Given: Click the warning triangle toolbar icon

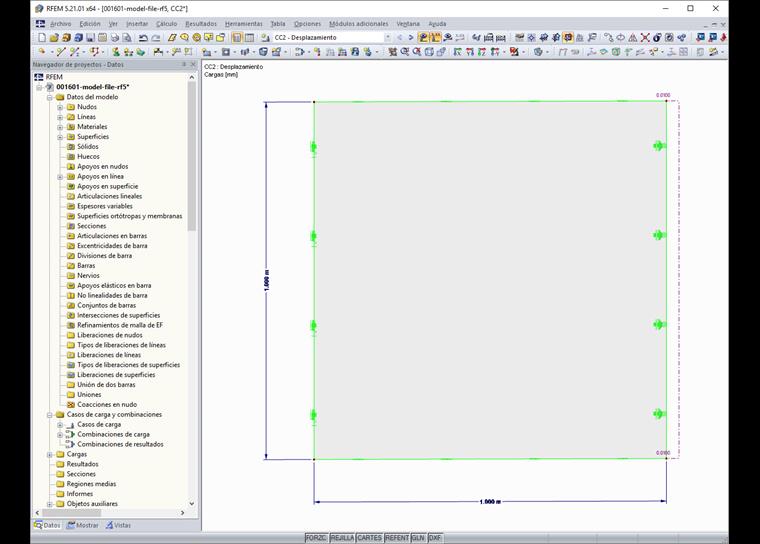Looking at the screenshot, I should click(x=633, y=37).
